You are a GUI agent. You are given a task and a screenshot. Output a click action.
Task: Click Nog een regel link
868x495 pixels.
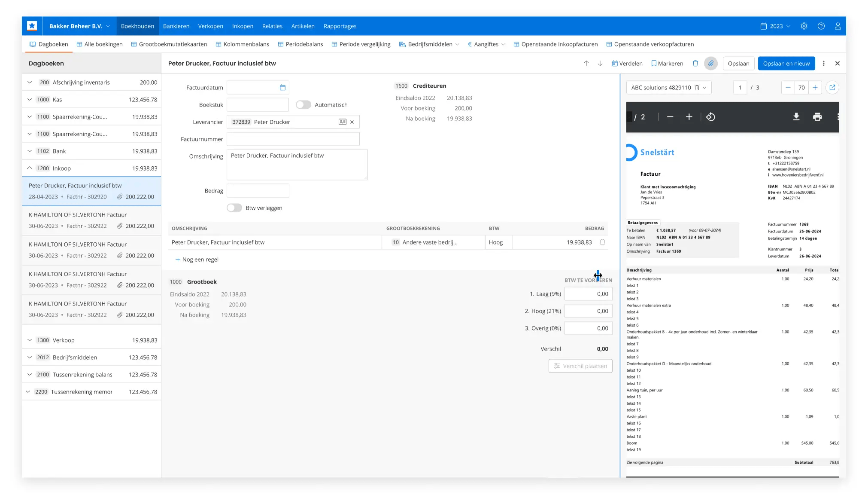[197, 260]
